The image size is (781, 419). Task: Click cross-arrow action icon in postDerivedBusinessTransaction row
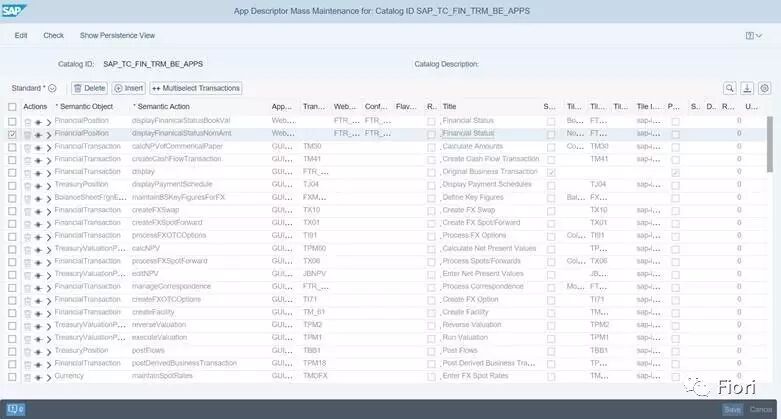[x=38, y=365]
